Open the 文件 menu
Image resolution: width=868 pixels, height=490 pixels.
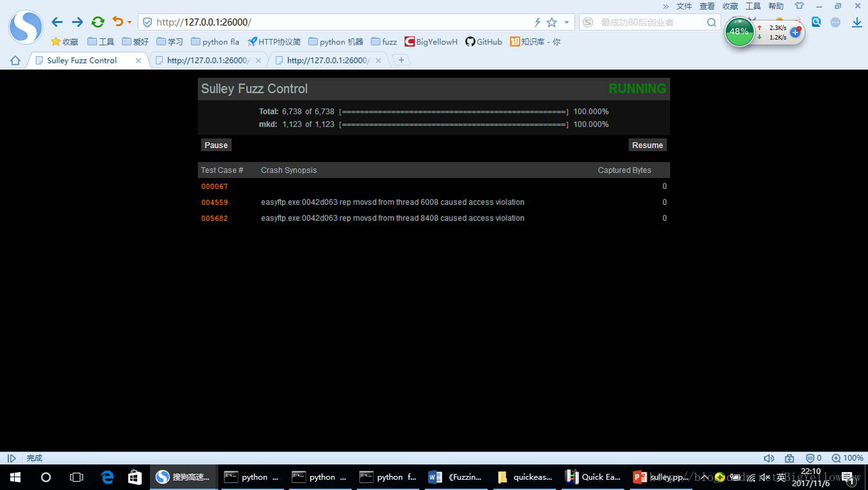point(684,6)
